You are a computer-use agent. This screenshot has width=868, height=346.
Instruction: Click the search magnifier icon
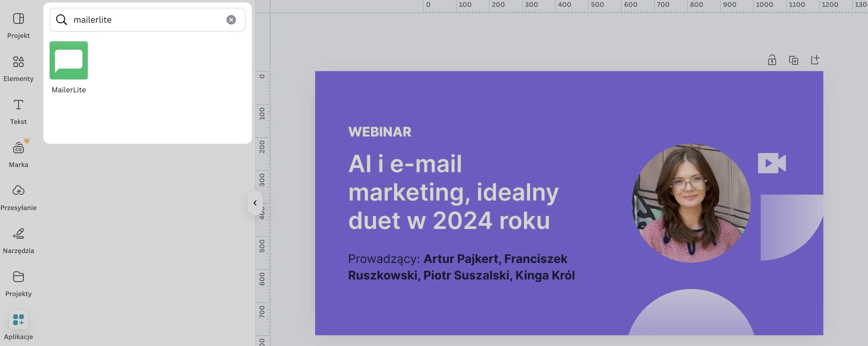click(x=61, y=20)
